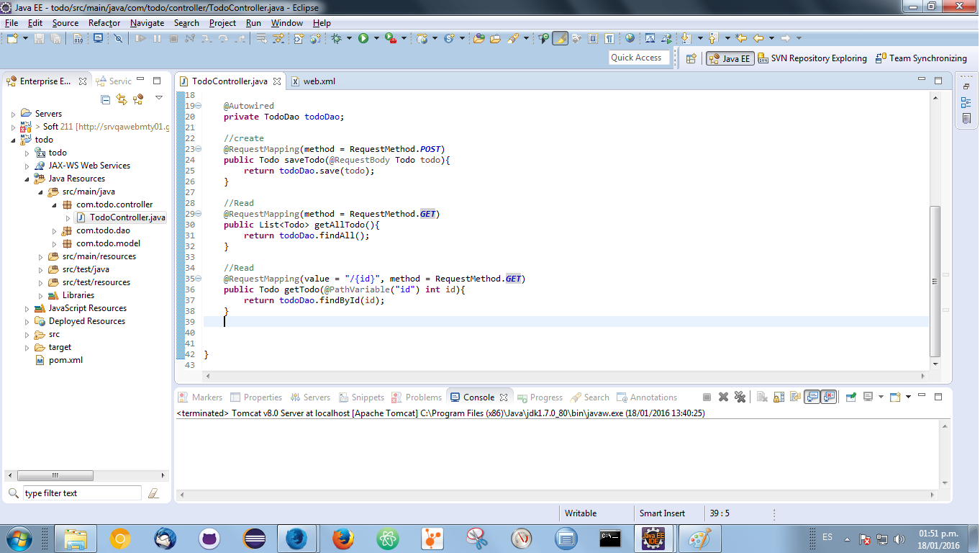Click Open Console icon in Console toolbar
Viewport: 980px width, 553px height.
[x=895, y=397]
